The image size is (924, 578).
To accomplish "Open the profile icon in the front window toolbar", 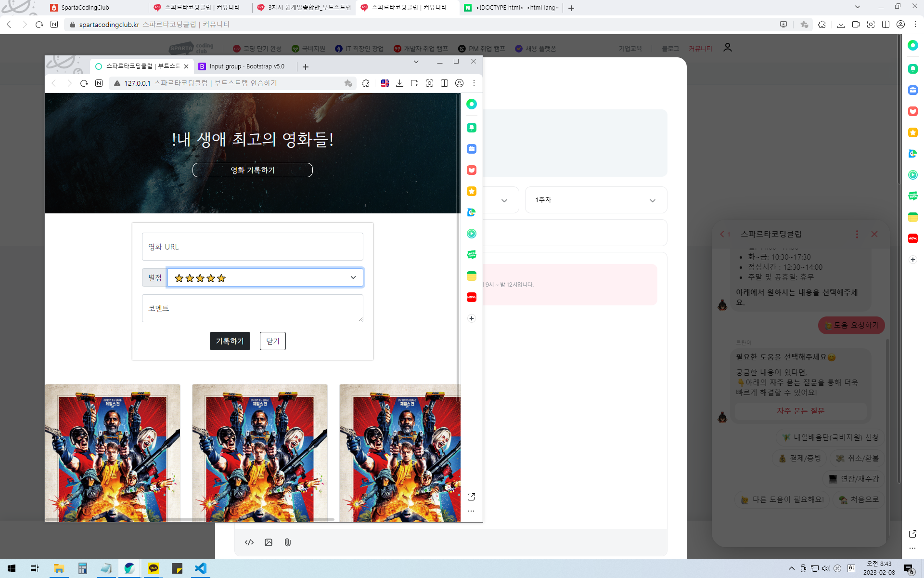I will click(460, 83).
